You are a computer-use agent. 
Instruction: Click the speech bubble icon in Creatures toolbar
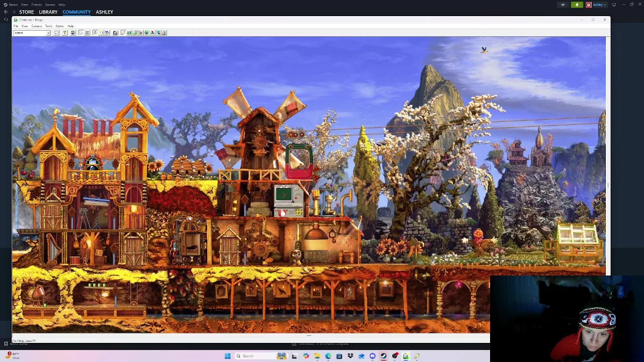click(56, 33)
